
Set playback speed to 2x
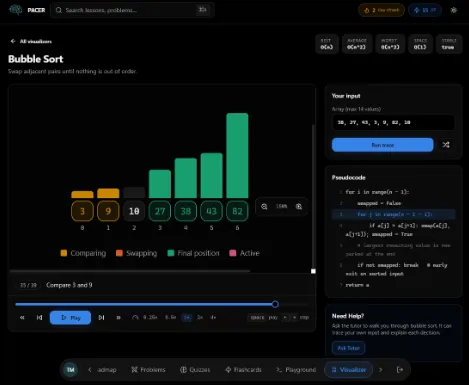(x=200, y=317)
